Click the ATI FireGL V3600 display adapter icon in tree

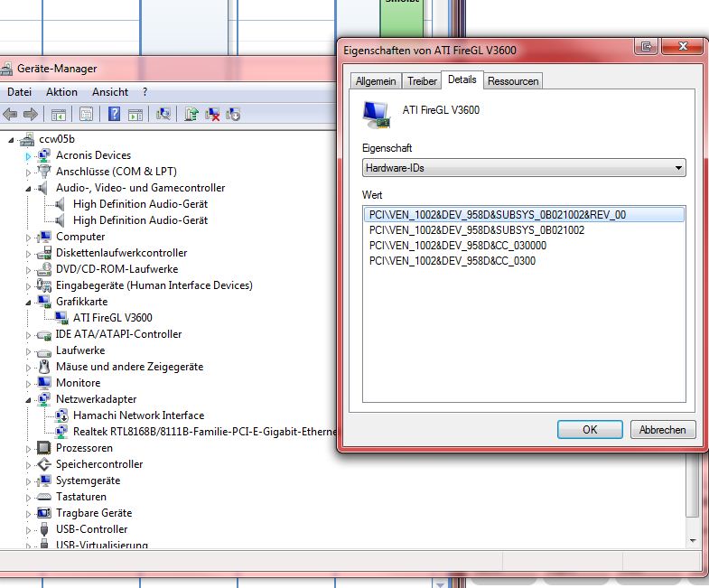point(61,318)
